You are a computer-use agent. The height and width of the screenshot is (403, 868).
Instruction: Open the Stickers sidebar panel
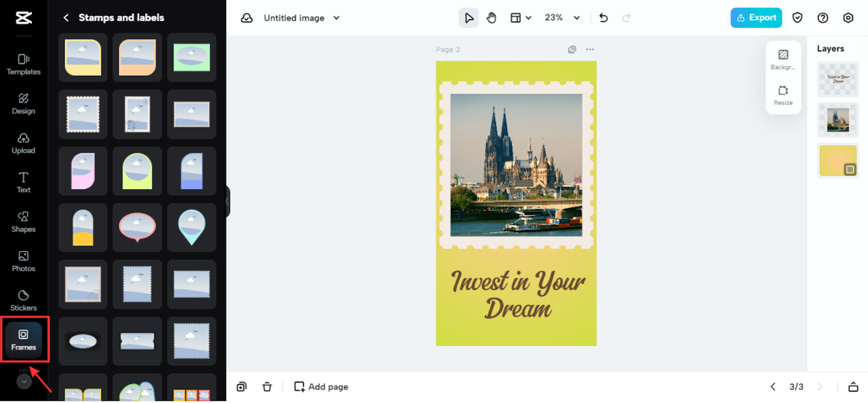click(x=23, y=300)
